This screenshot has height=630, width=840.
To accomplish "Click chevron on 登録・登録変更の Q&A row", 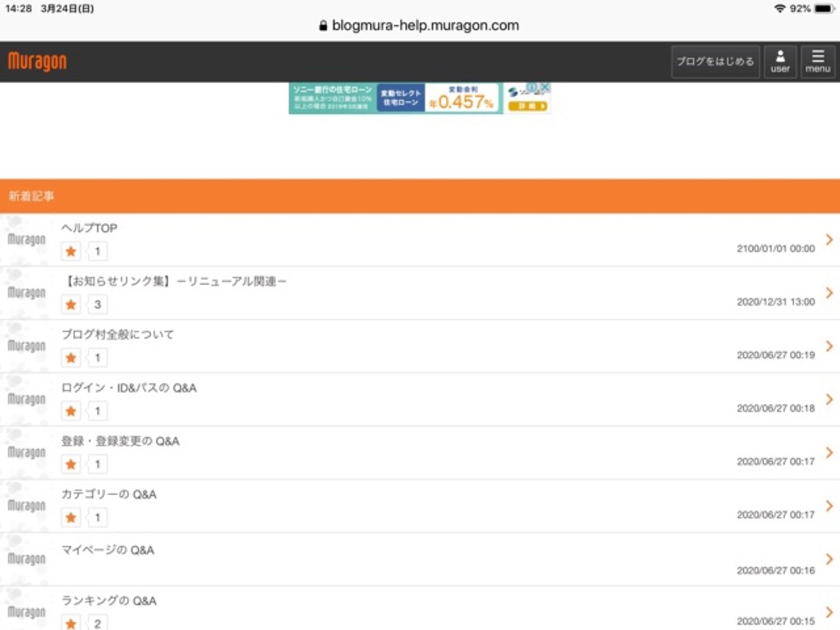I will pyautogui.click(x=830, y=452).
